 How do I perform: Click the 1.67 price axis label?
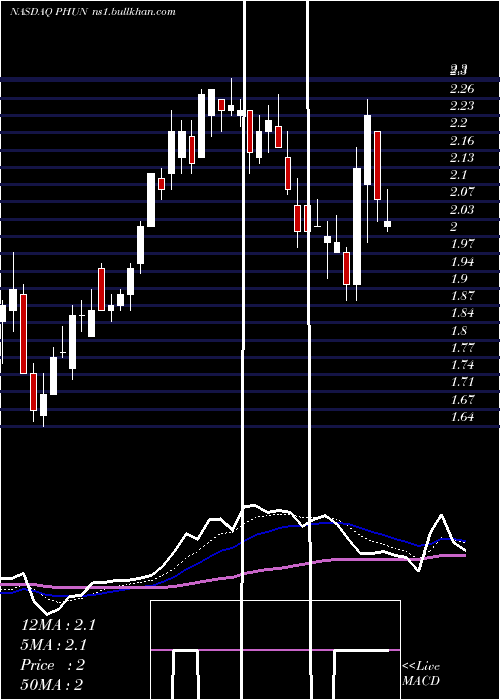462,399
